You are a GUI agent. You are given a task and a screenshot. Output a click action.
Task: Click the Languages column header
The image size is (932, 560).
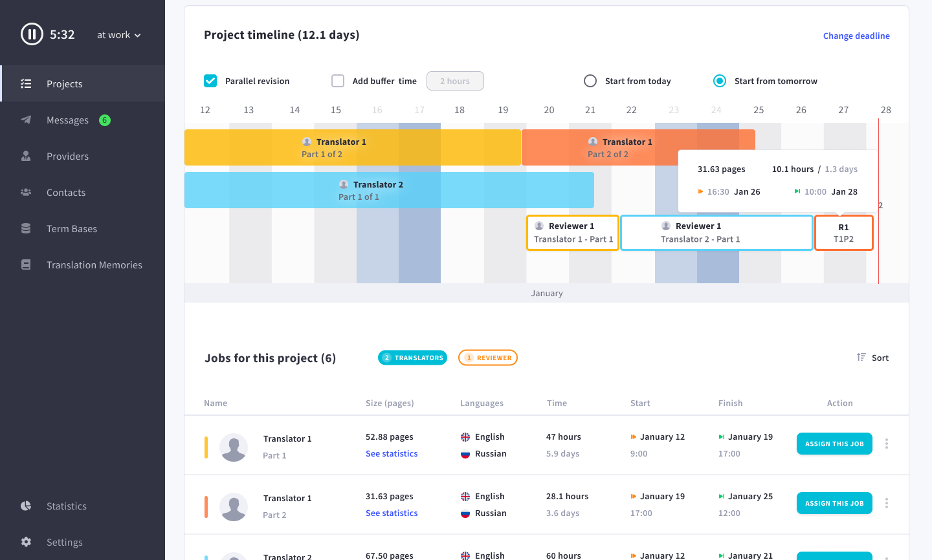(482, 403)
